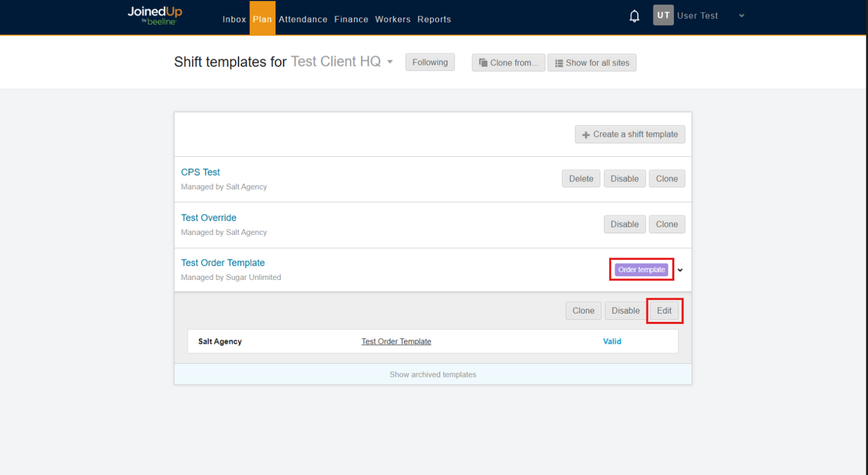Click 'Managed by Sugar Unlimited' text

coord(231,277)
